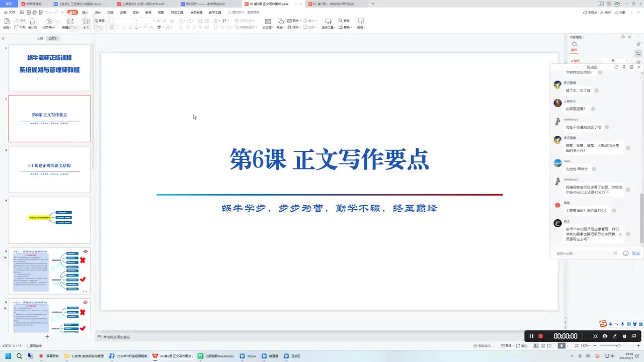Viewport: 644px width, 362px height.
Task: Select slide 1 thumbnail 蜗牛老师正版课程
Action: tap(49, 68)
